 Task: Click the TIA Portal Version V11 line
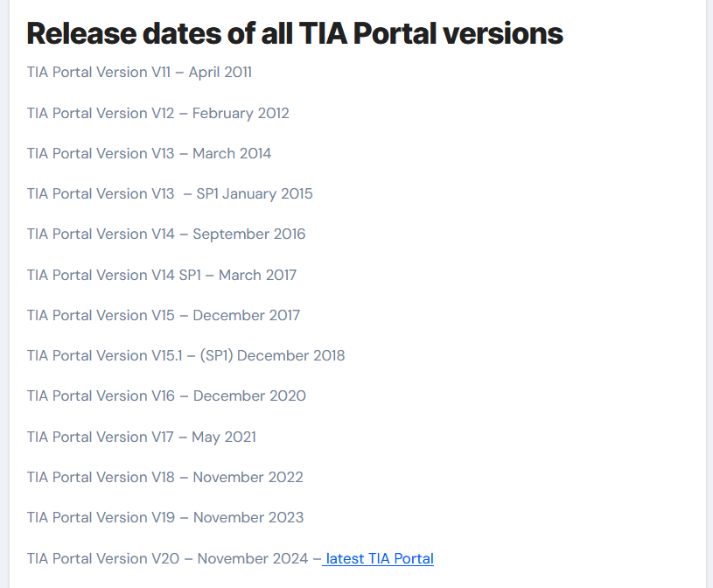[139, 72]
